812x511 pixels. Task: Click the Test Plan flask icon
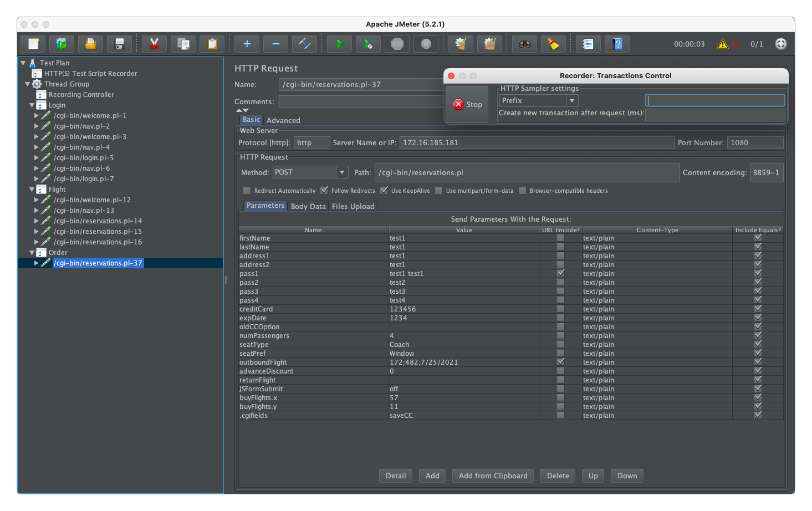[33, 63]
